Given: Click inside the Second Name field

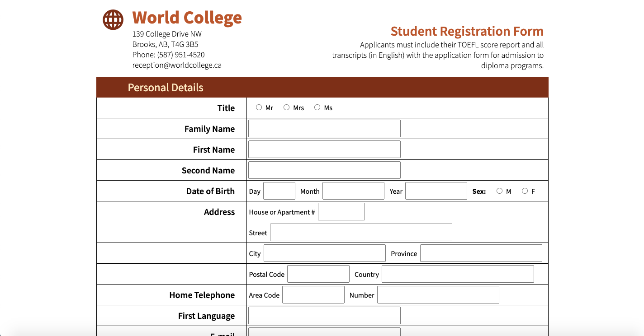Looking at the screenshot, I should pos(324,170).
